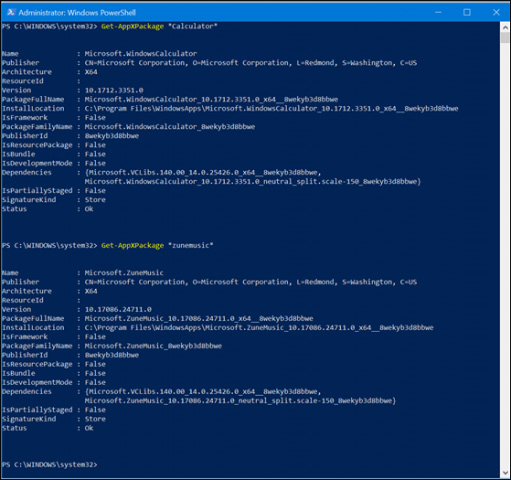This screenshot has height=480, width=511.
Task: Close the Administrator PowerShell window
Action: pos(496,12)
